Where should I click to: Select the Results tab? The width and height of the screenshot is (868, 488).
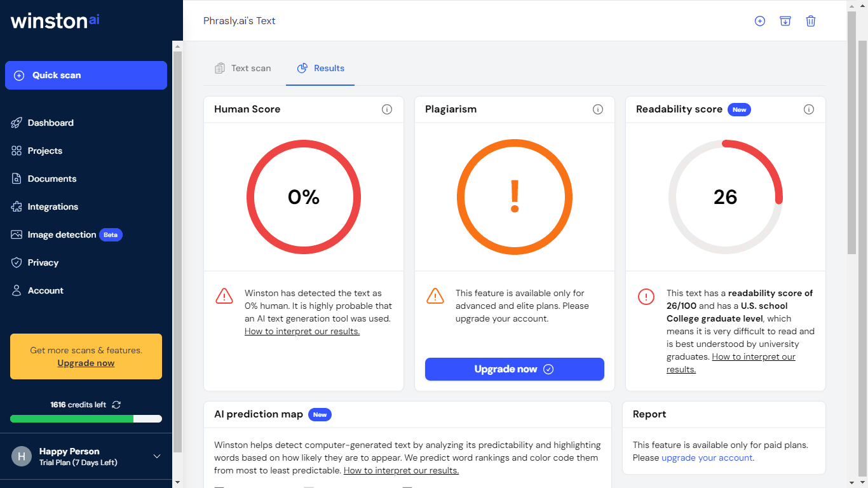click(321, 68)
